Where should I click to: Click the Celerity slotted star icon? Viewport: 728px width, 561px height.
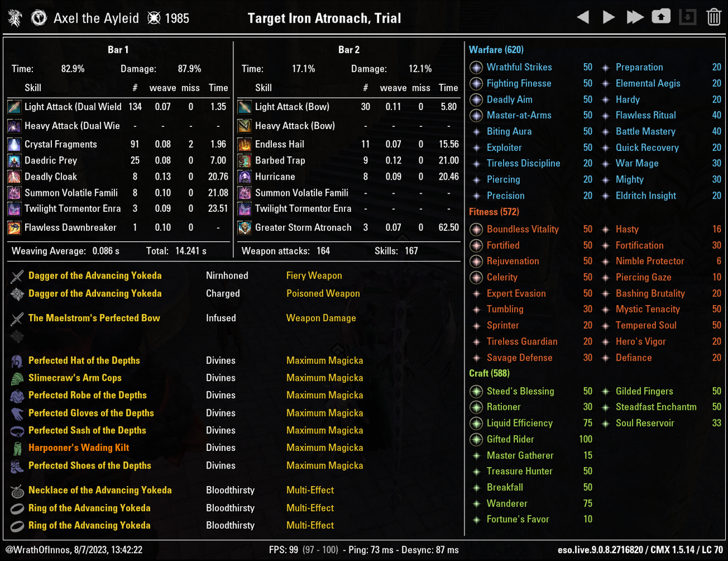pos(476,278)
